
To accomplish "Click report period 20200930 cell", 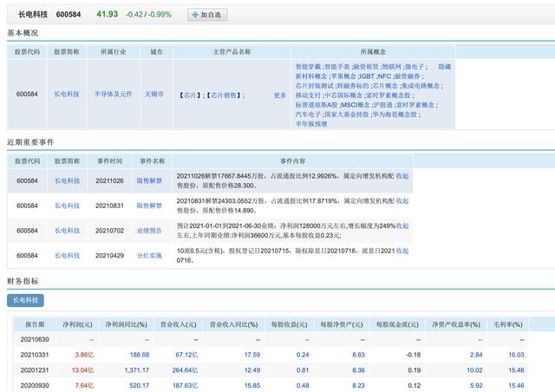I will click(35, 385).
